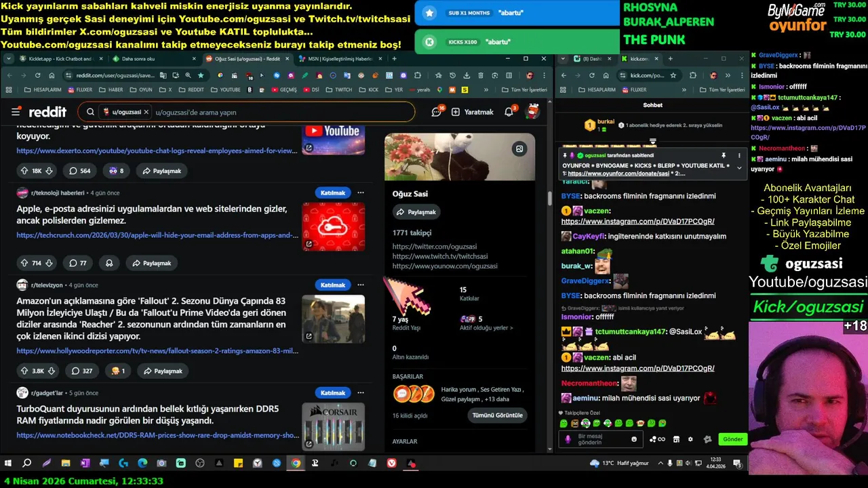Screen dimensions: 868x488
Task: Upvote the Fallout post with 3.8K votes
Action: tap(24, 371)
